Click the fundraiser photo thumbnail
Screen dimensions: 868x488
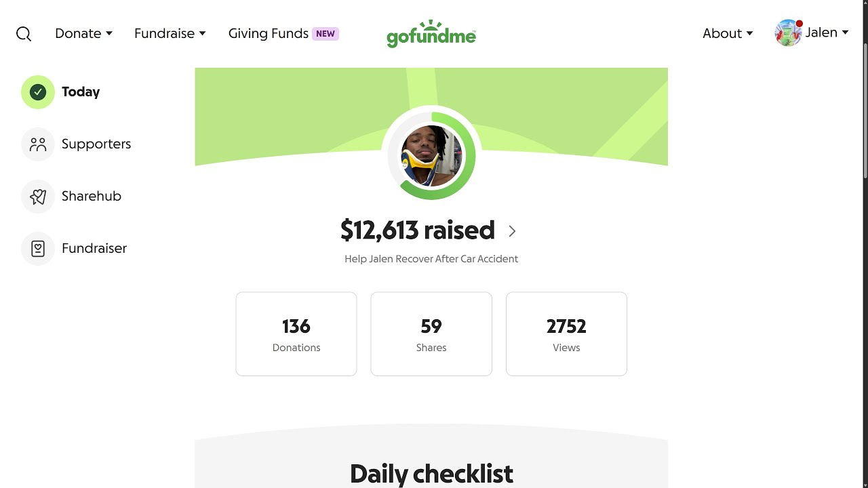point(431,156)
